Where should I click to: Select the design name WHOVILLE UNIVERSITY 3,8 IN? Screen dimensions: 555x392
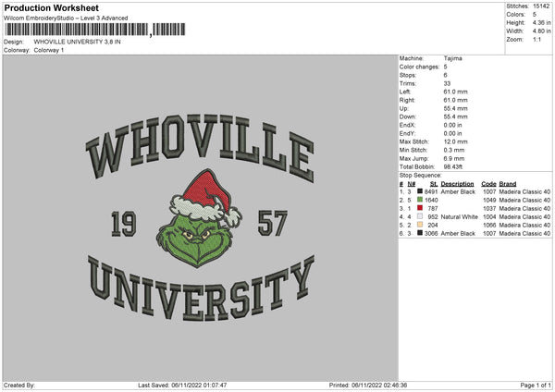77,42
